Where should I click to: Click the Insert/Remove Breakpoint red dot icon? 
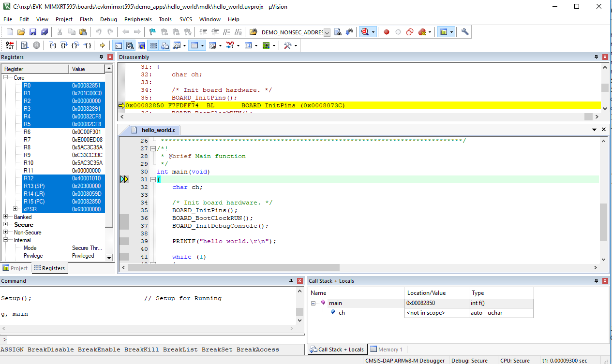click(386, 32)
